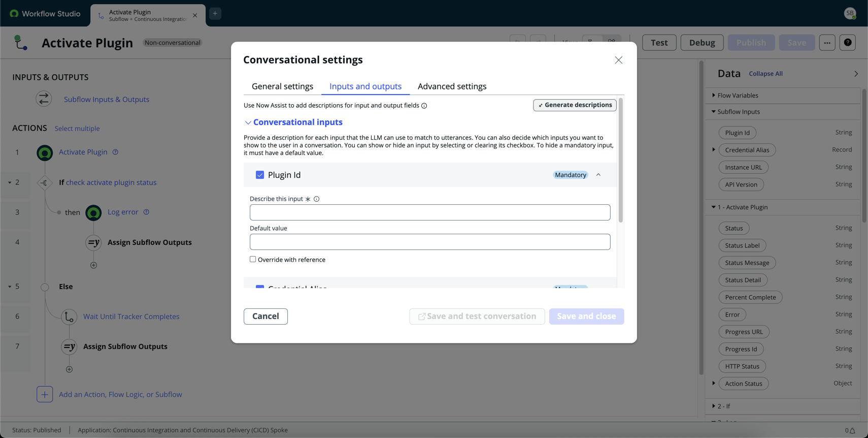This screenshot has height=438, width=868.
Task: Click the Activate Plugin flow icon in header
Action: point(20,43)
